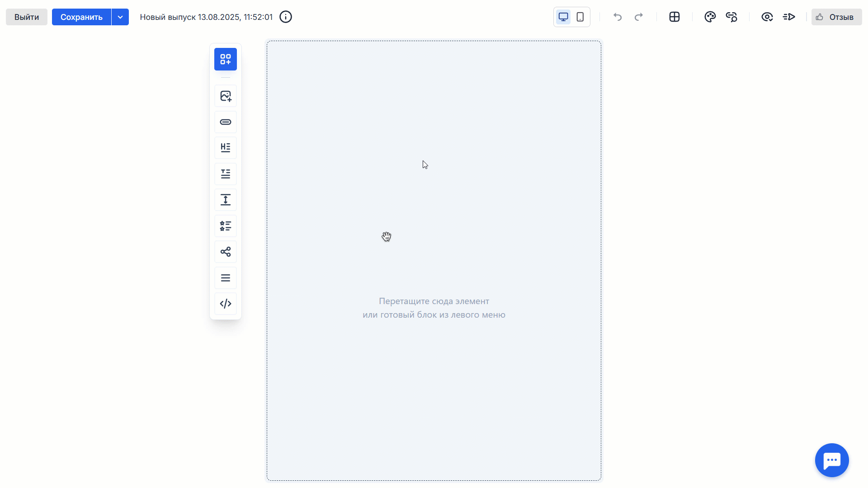This screenshot has height=488, width=868.
Task: Select the divider lines element icon
Action: pyautogui.click(x=225, y=278)
